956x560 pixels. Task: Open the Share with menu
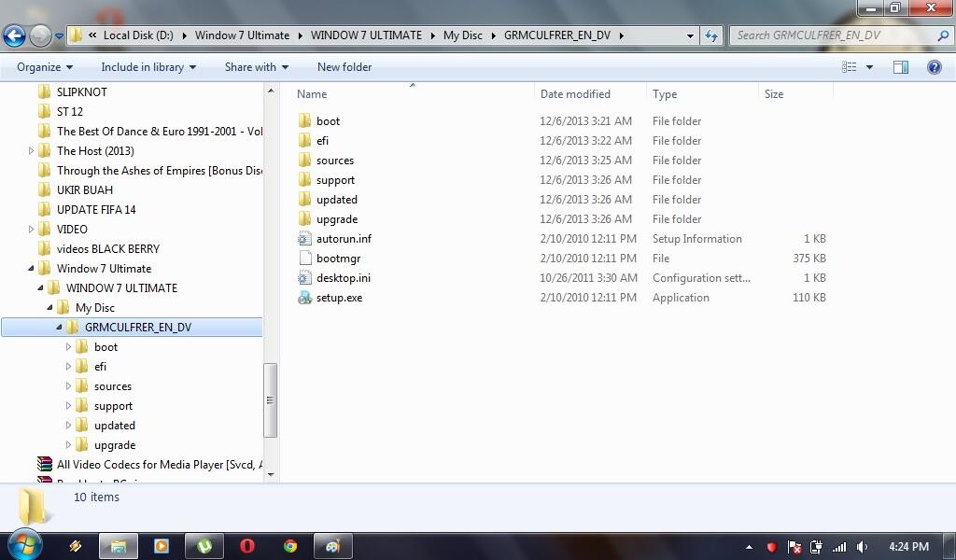point(256,67)
